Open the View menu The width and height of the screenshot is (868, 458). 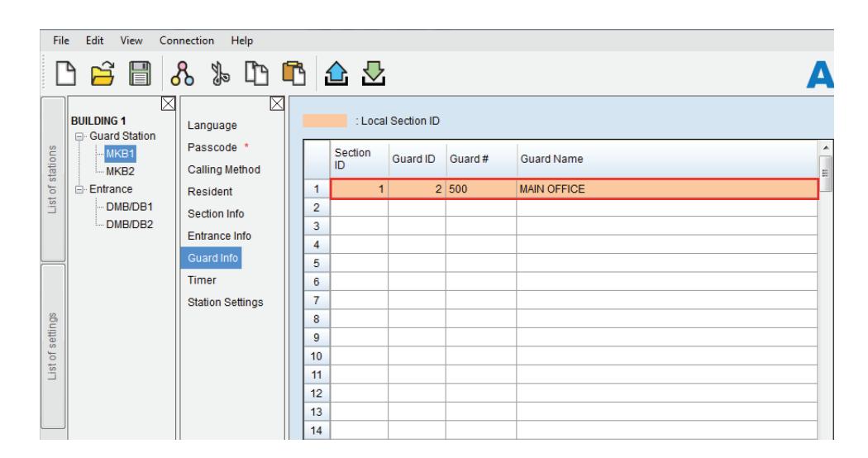click(x=131, y=41)
